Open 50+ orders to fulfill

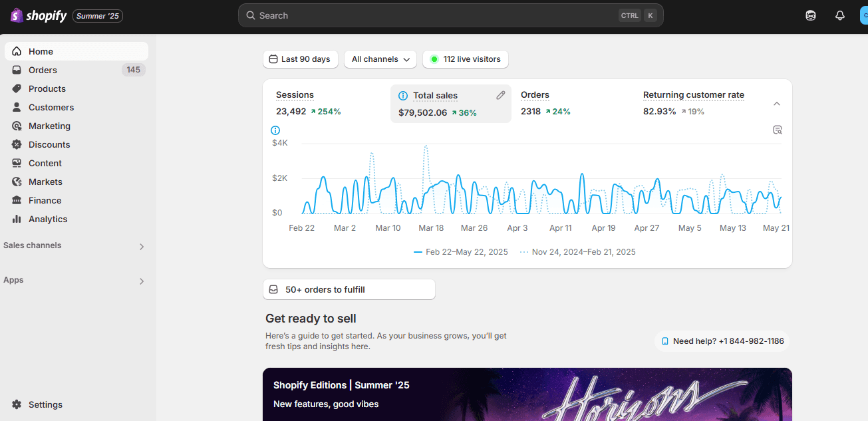349,289
